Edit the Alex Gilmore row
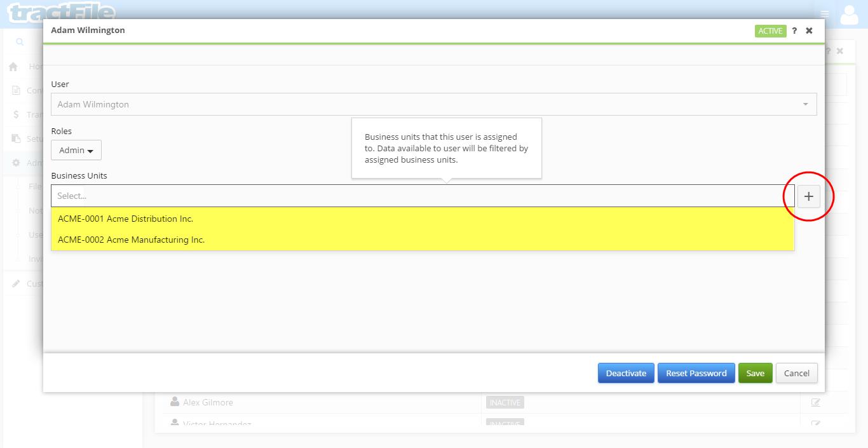The width and height of the screenshot is (868, 448). tap(815, 402)
